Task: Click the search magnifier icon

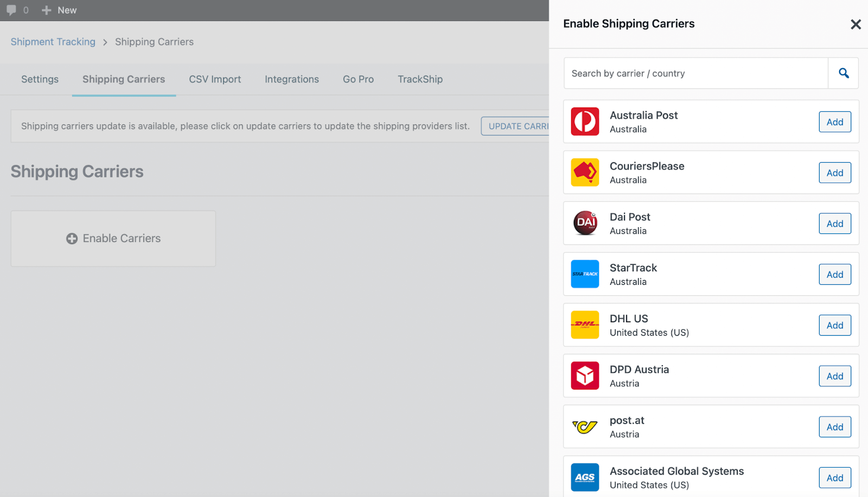Action: click(843, 73)
